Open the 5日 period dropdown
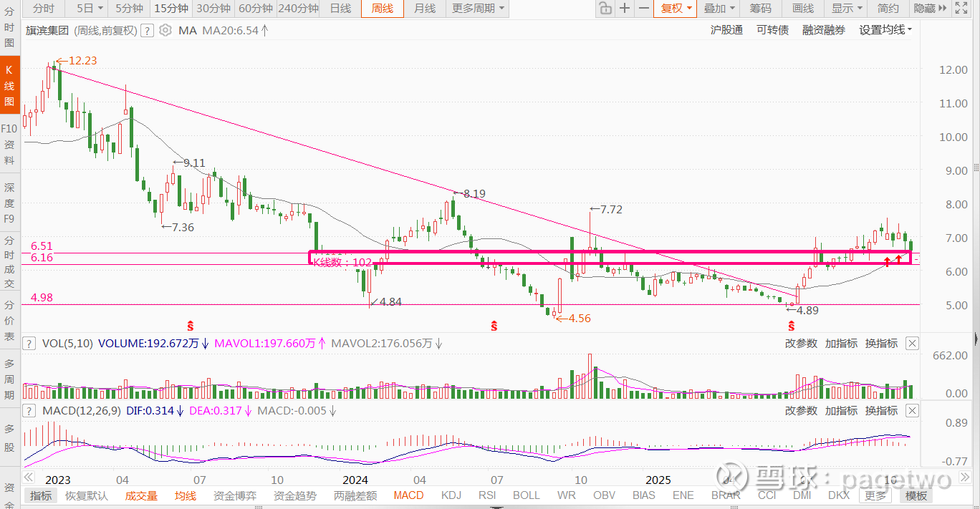Viewport: 980px width, 509px height. point(90,9)
